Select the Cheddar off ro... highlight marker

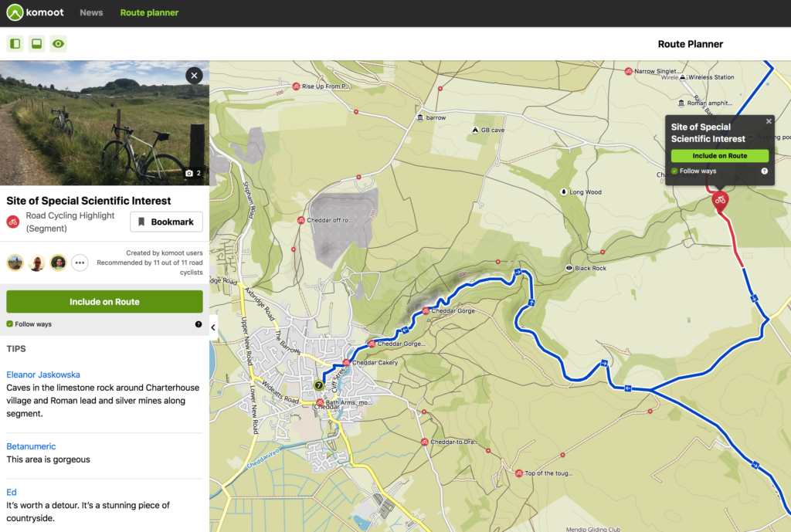click(x=301, y=220)
